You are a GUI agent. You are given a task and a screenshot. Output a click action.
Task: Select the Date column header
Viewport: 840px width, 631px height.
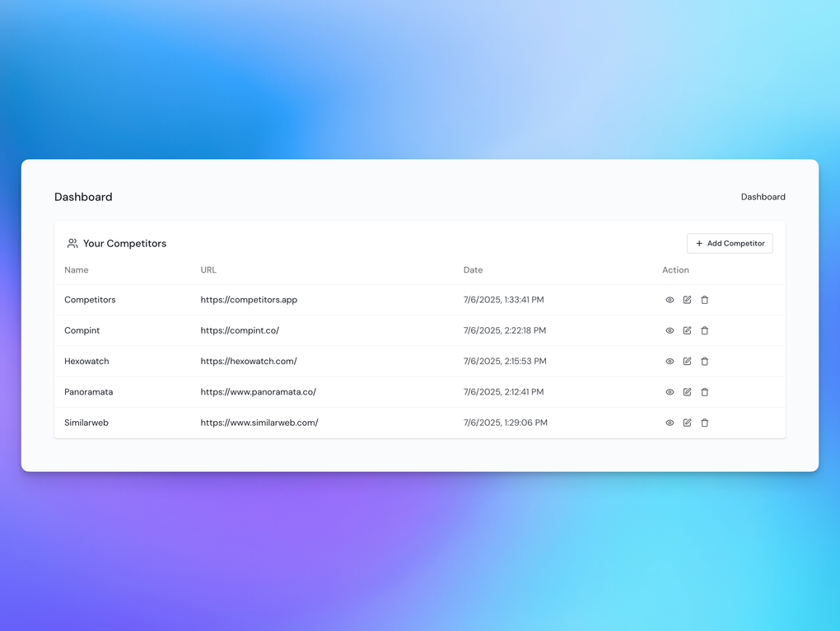[x=473, y=270]
